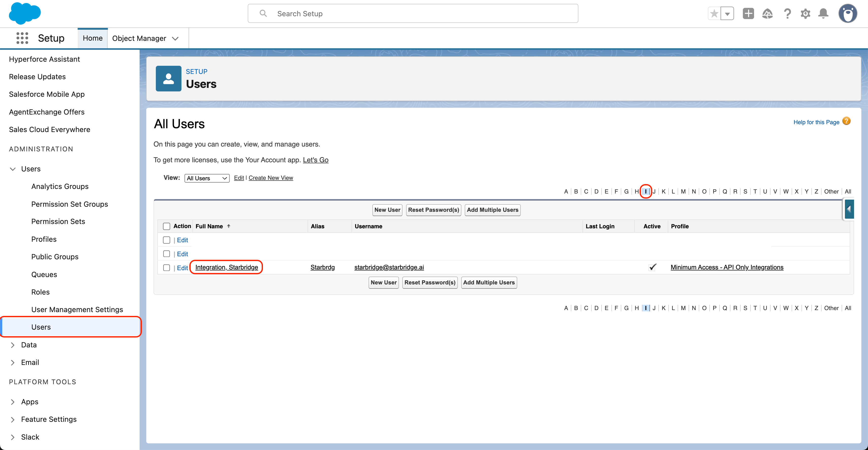Check the second user row checkbox

(166, 254)
